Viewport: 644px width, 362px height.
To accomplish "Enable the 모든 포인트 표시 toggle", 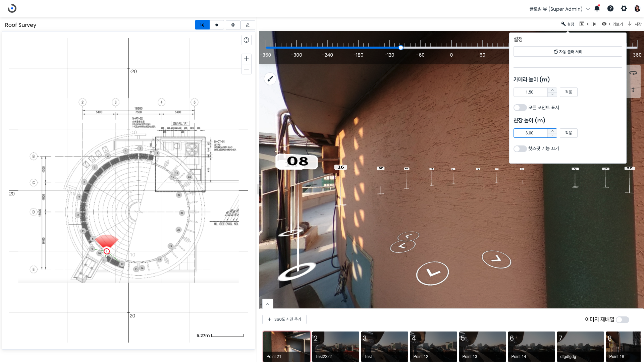I will click(x=520, y=107).
